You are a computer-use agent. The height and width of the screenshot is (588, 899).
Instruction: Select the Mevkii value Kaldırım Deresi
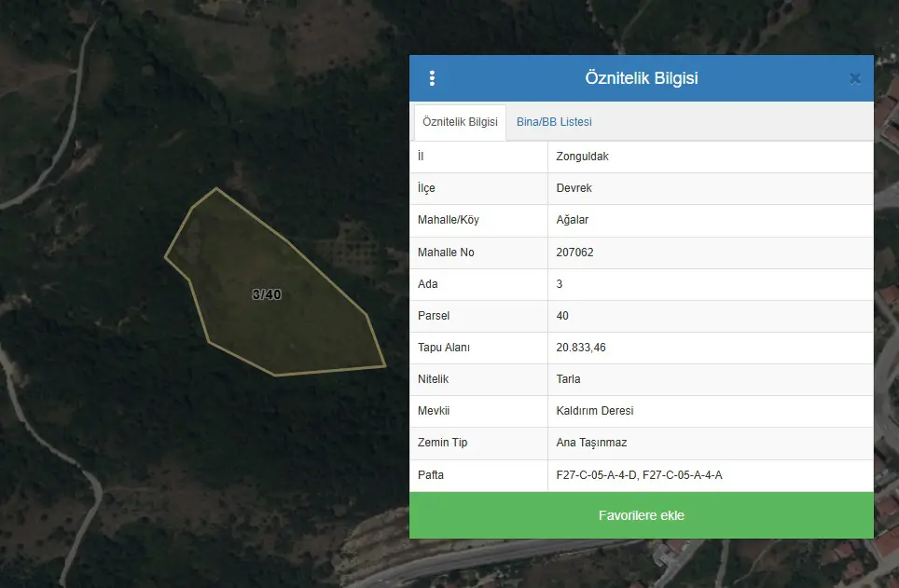click(595, 411)
